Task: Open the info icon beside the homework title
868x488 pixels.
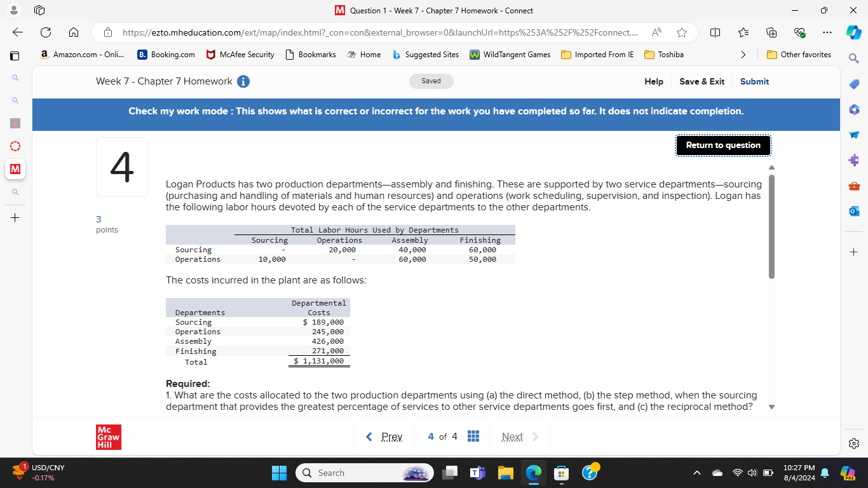Action: tap(243, 81)
